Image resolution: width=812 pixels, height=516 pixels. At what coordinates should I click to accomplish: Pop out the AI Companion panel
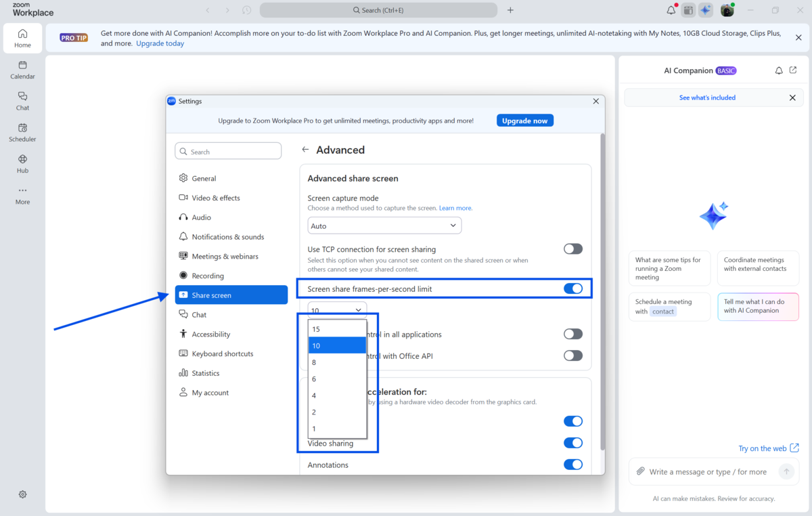pos(793,70)
